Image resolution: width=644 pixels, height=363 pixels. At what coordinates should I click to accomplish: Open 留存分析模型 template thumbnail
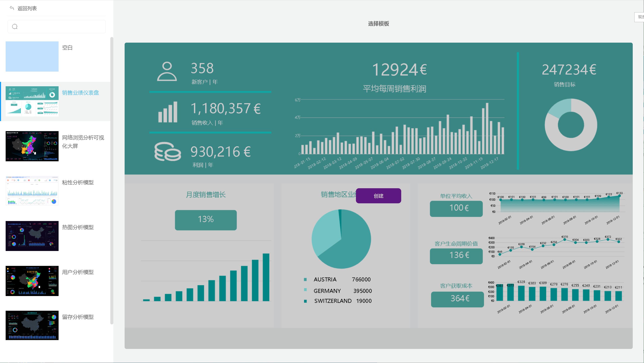32,325
